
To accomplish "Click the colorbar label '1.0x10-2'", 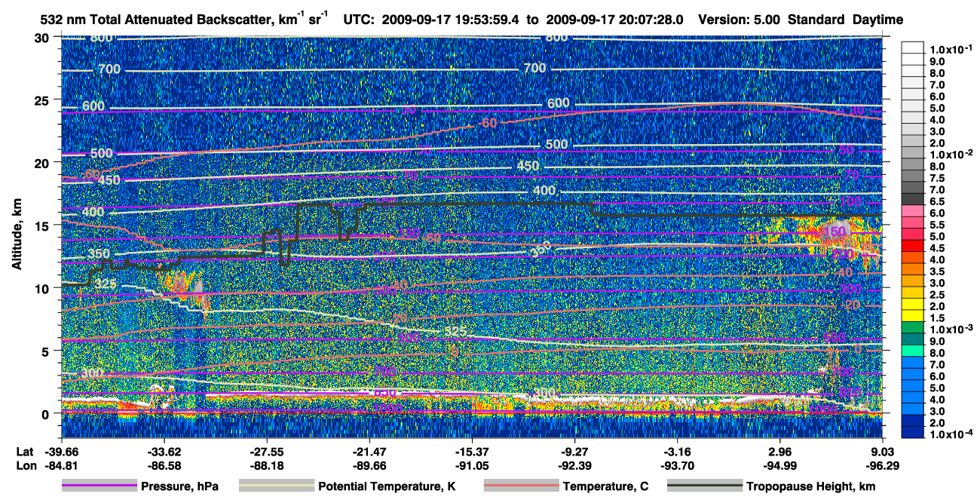I will click(x=953, y=154).
